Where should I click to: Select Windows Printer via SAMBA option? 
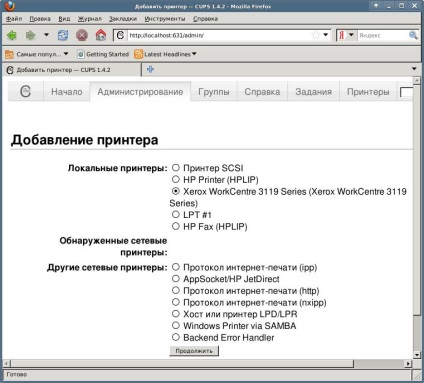tap(176, 325)
